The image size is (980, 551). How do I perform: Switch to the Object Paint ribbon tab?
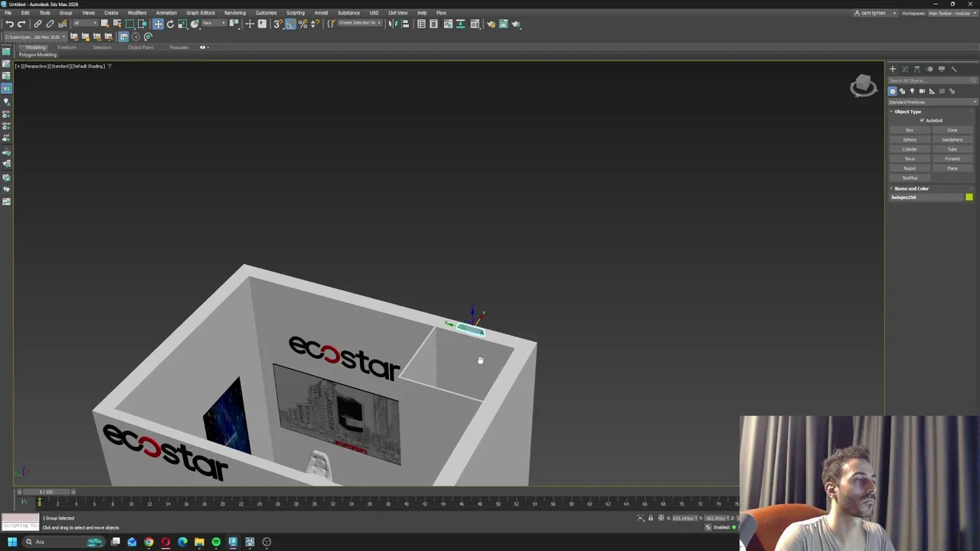click(x=140, y=47)
